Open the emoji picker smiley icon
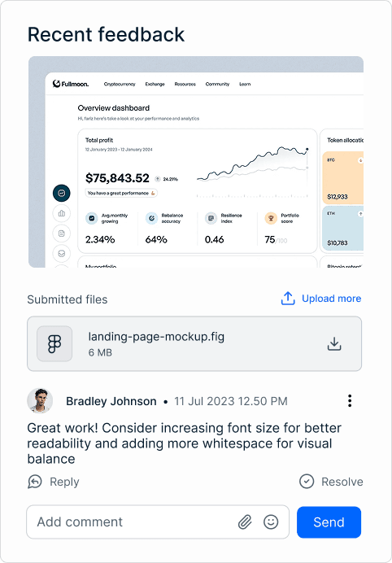 pos(271,522)
